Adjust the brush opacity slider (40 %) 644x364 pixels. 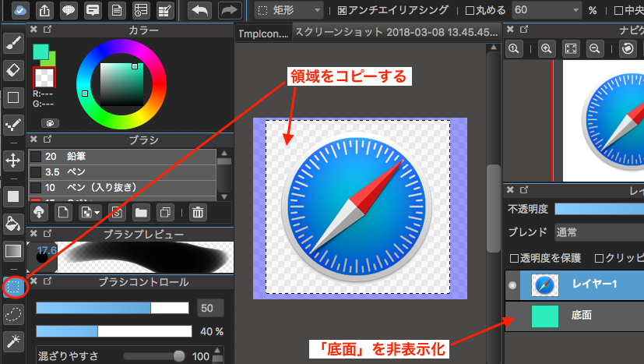(x=114, y=331)
